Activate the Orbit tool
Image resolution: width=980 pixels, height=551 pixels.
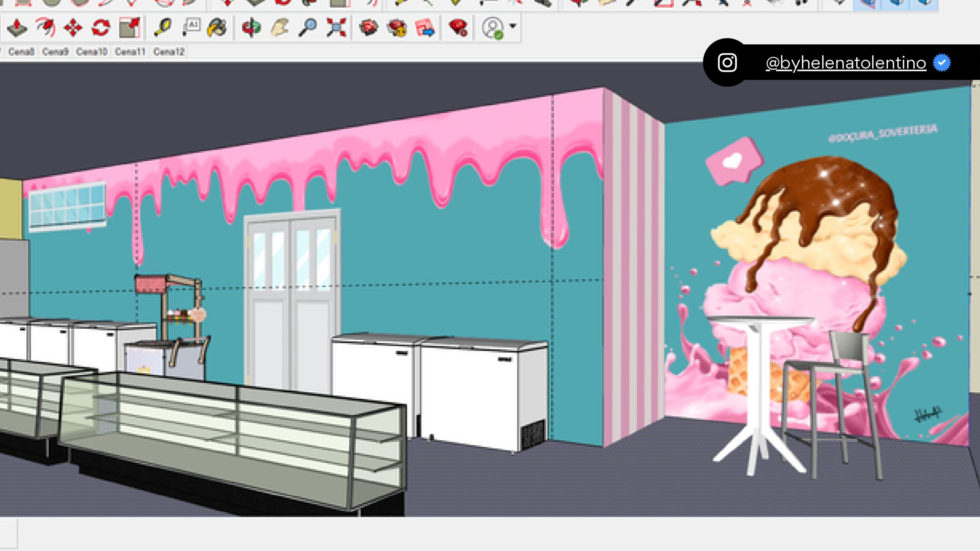[x=251, y=28]
